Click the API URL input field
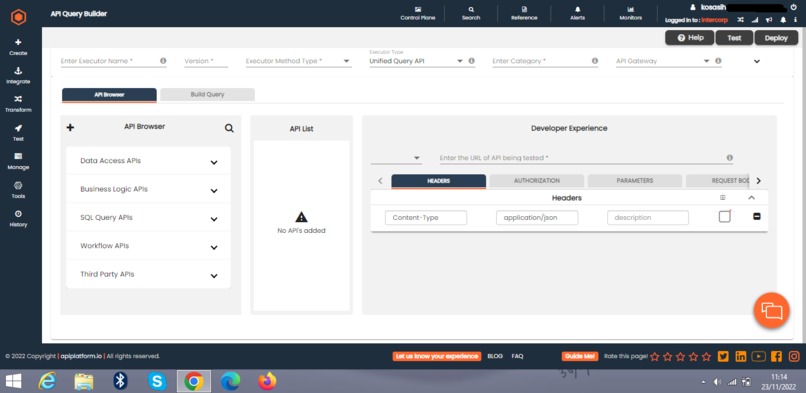The width and height of the screenshot is (806, 393). pos(582,158)
